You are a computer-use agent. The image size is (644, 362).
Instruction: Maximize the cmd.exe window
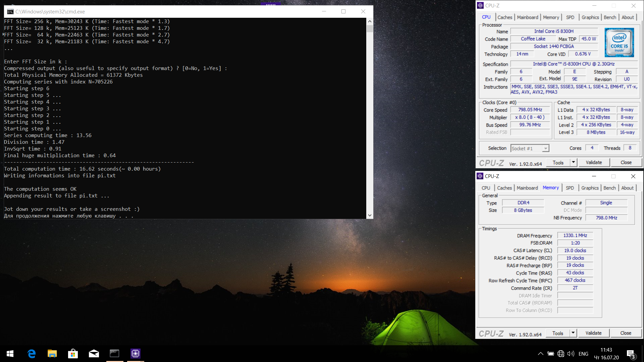click(343, 11)
